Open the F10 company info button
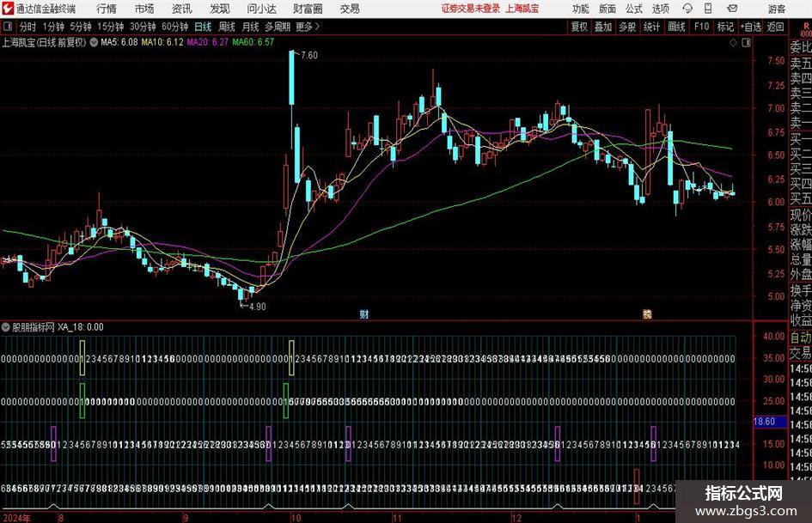Screen dimensions: 812x523 pos(701,27)
